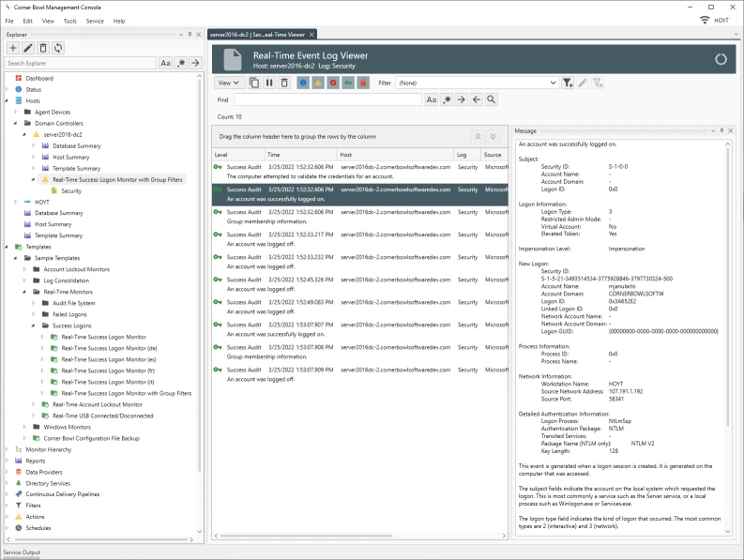This screenshot has height=560, width=744.
Task: Toggle Failure Audit events filter
Action: pyautogui.click(x=363, y=83)
